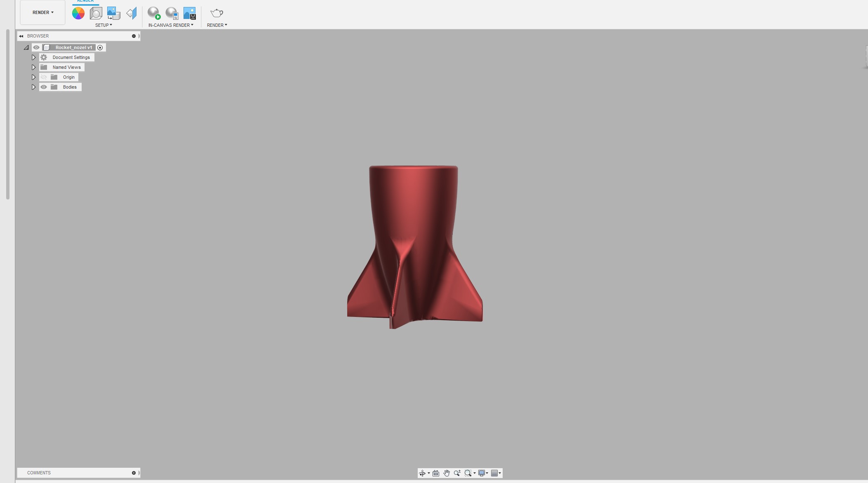The width and height of the screenshot is (868, 483).
Task: Select the Pan hand tool
Action: pyautogui.click(x=447, y=473)
